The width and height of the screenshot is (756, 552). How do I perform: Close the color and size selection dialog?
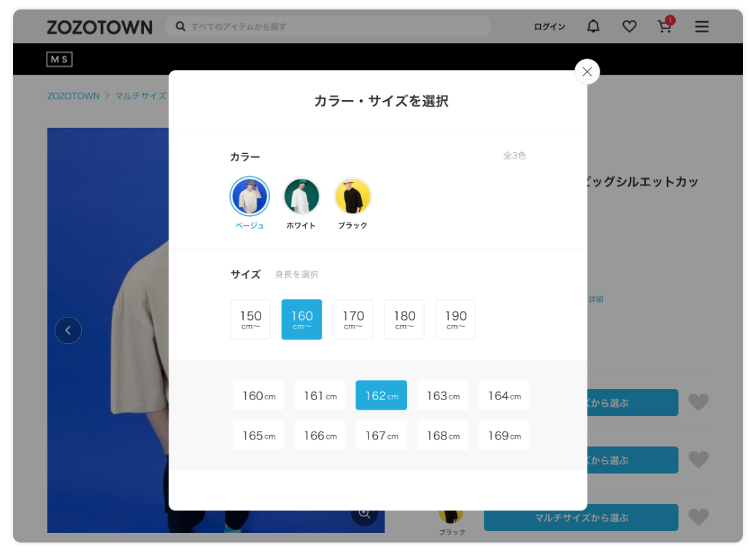(587, 72)
